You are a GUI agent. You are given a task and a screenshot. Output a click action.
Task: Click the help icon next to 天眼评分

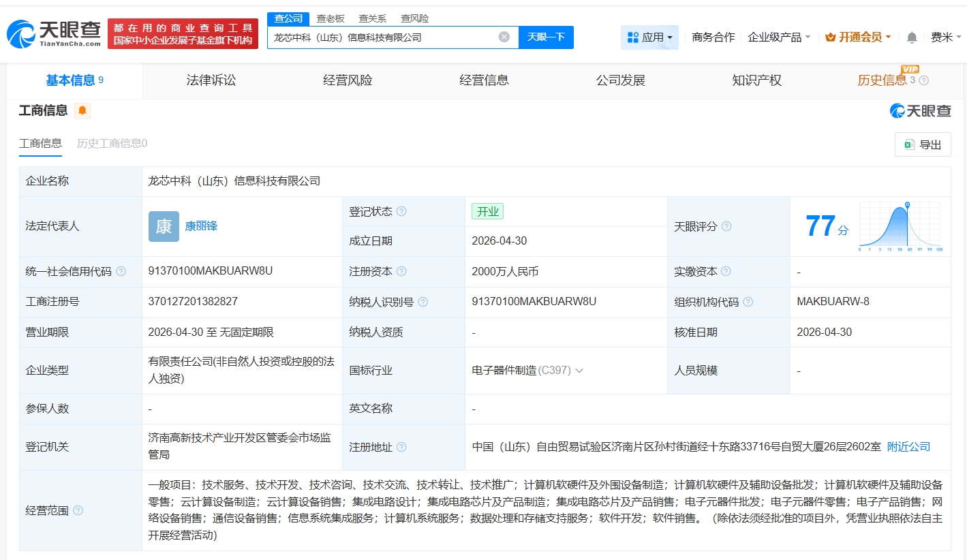[726, 226]
